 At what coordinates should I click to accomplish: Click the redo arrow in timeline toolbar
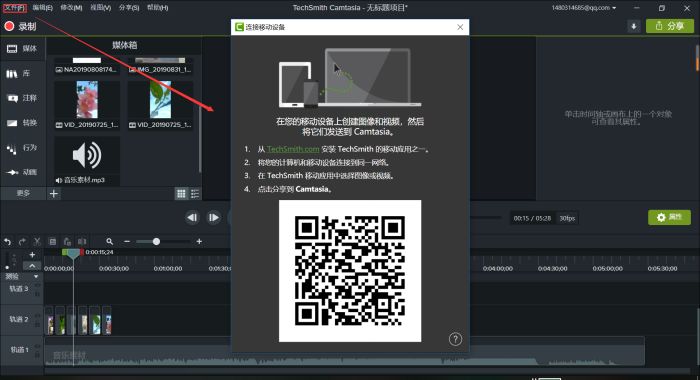click(x=22, y=242)
